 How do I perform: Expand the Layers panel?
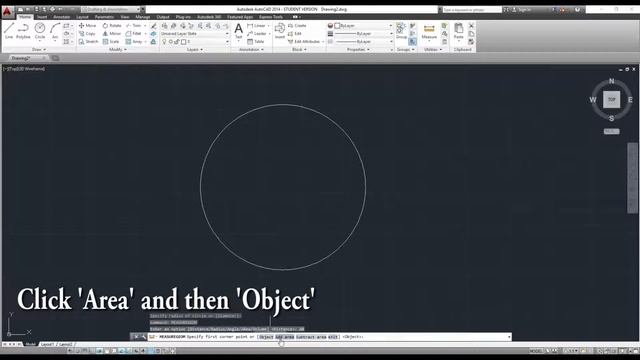tap(195, 49)
